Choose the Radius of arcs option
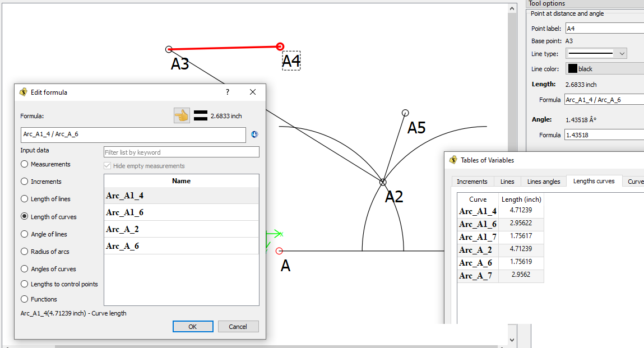 pos(24,252)
